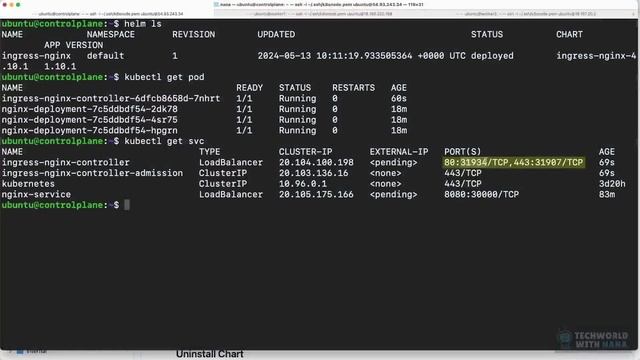Click pod nginx-deployment-7c5ddbdf54-4sr75

[x=89, y=120]
